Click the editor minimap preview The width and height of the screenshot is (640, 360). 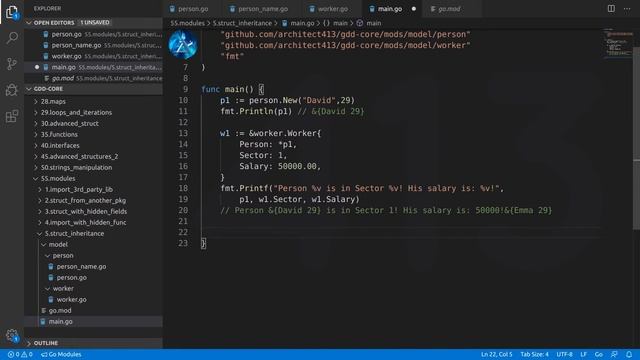[x=618, y=43]
